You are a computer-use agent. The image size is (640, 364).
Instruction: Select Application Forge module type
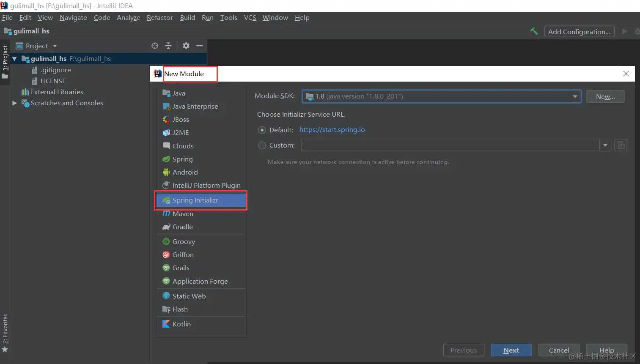(201, 282)
